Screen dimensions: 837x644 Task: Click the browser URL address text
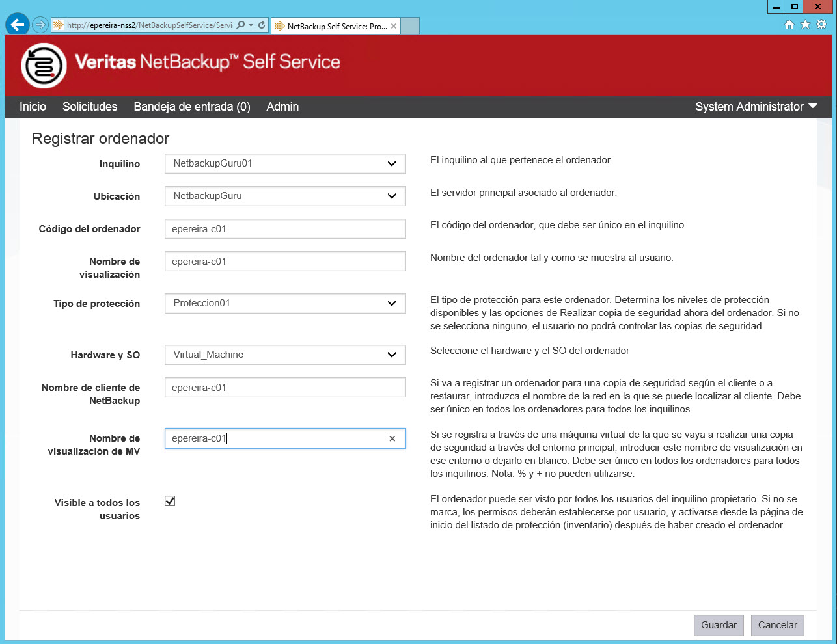pyautogui.click(x=150, y=25)
